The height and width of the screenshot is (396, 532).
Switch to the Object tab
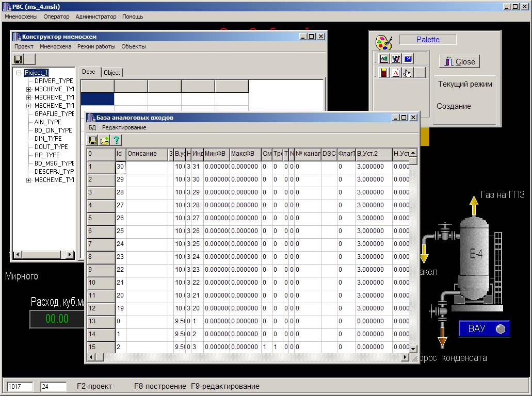pos(111,73)
